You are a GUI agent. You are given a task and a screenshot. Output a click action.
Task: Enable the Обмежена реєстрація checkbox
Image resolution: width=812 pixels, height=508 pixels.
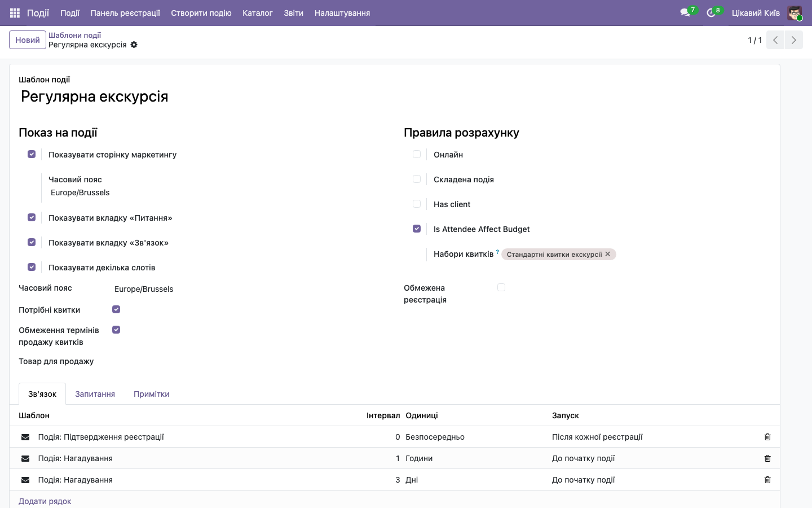coord(501,287)
